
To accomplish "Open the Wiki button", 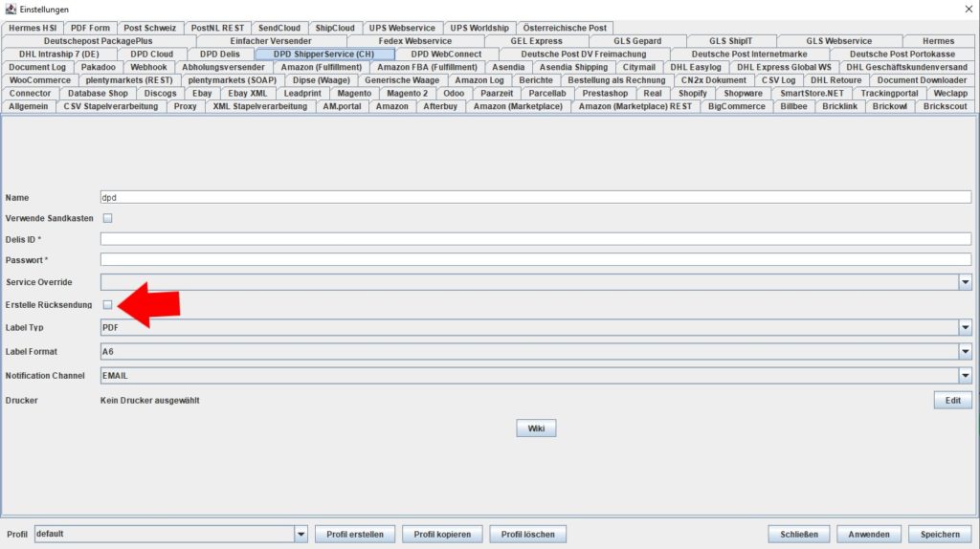I will [x=536, y=428].
